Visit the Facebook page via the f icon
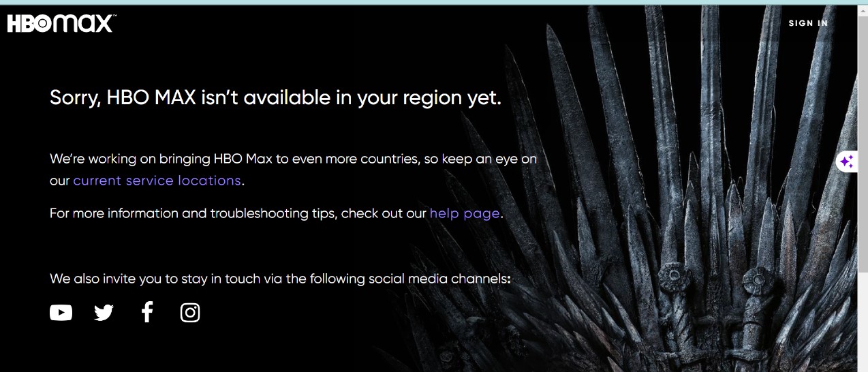Screen dimensions: 868x372 pos(147,312)
